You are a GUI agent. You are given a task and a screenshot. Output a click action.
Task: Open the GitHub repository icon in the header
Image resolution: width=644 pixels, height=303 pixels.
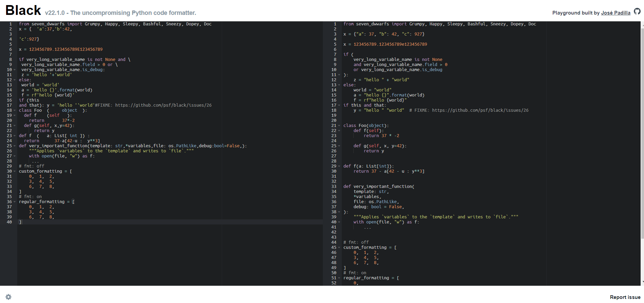point(637,12)
